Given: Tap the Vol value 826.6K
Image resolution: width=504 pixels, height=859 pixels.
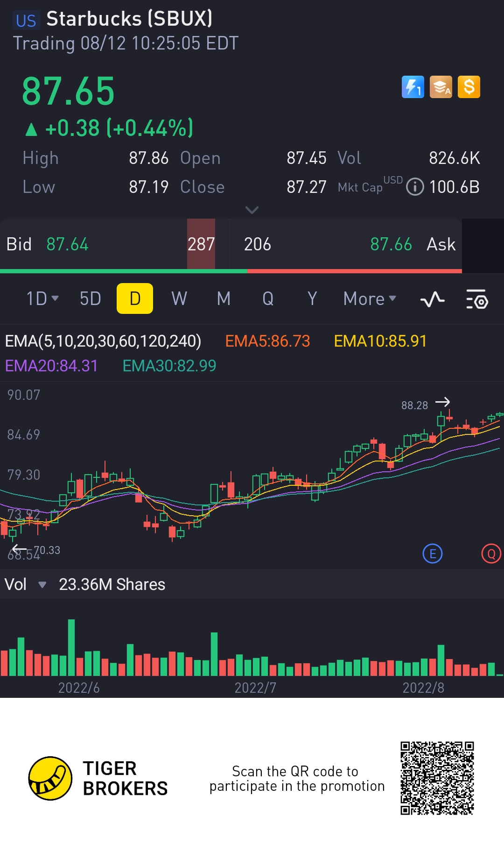Looking at the screenshot, I should (455, 158).
